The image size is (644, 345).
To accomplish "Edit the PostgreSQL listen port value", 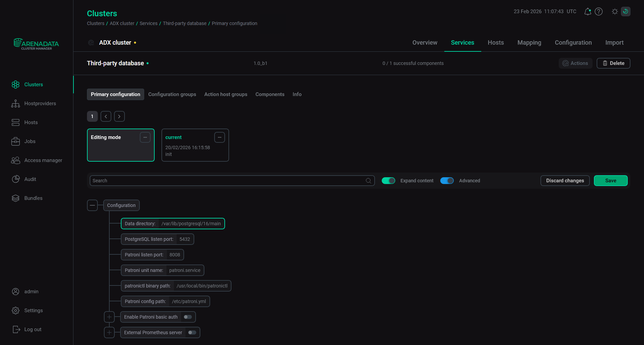I will click(185, 239).
